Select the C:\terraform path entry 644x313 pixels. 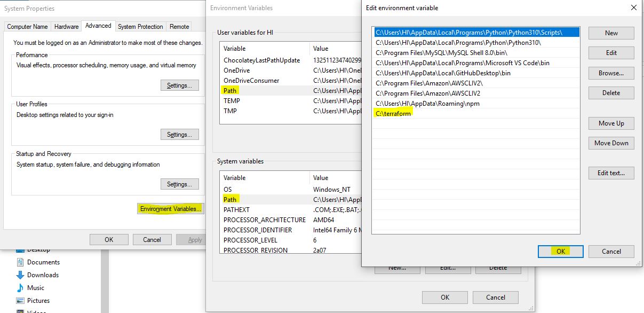tap(394, 114)
